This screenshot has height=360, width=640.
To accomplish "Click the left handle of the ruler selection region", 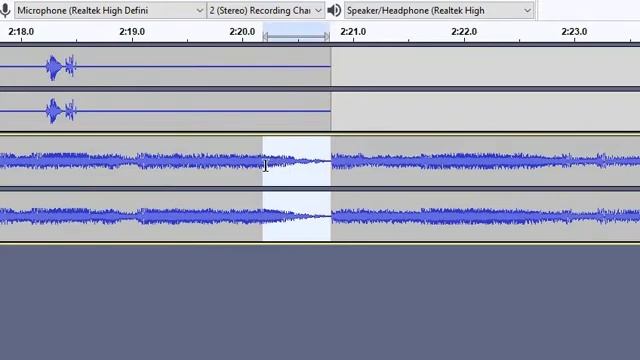I will [265, 37].
